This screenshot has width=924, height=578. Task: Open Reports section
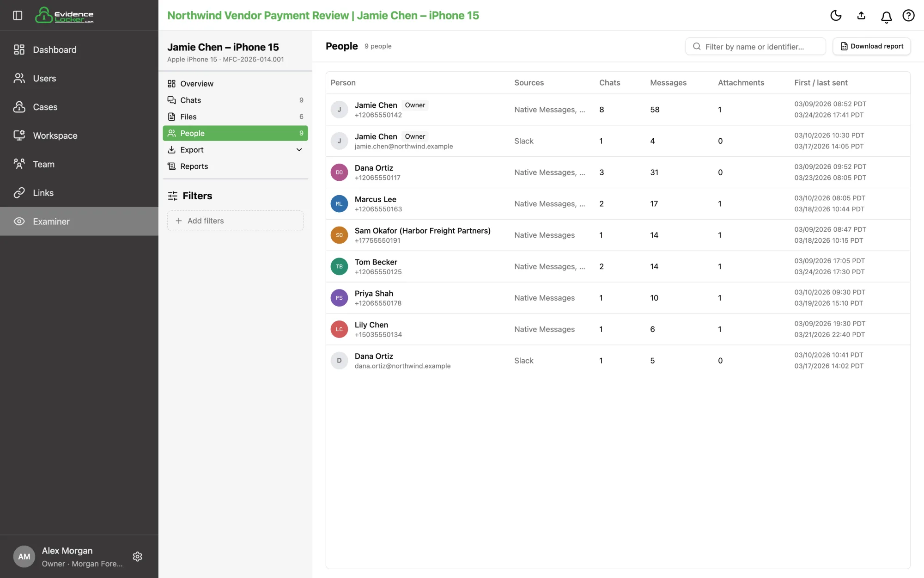tap(235, 166)
